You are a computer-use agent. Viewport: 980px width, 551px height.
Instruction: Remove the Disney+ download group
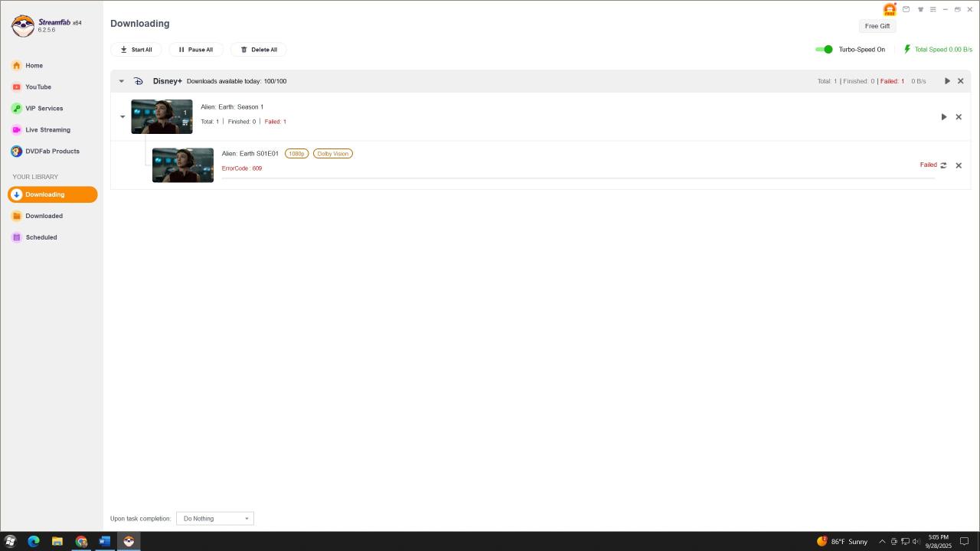point(961,81)
